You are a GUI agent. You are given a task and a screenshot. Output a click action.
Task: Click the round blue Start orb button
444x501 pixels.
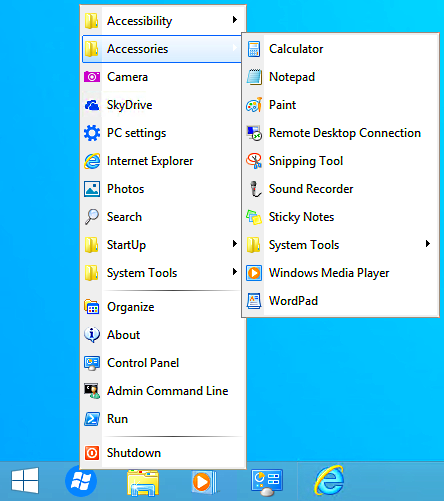[81, 481]
